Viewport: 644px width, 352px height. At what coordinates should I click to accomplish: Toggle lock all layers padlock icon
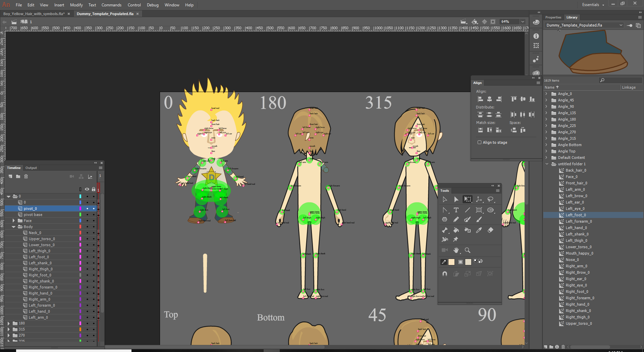point(94,189)
